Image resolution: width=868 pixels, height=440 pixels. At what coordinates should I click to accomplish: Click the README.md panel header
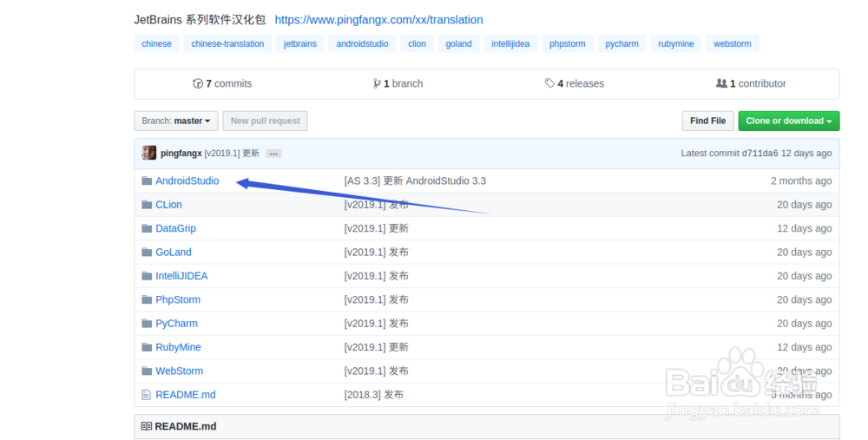tap(487, 427)
